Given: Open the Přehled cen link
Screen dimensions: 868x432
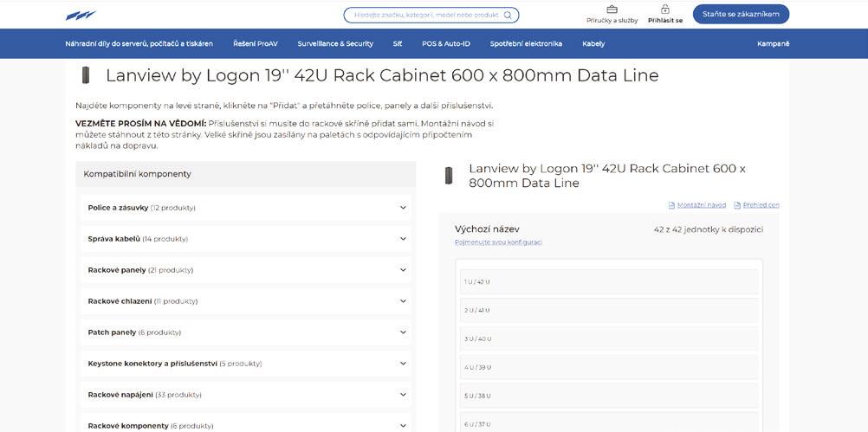Looking at the screenshot, I should (761, 205).
